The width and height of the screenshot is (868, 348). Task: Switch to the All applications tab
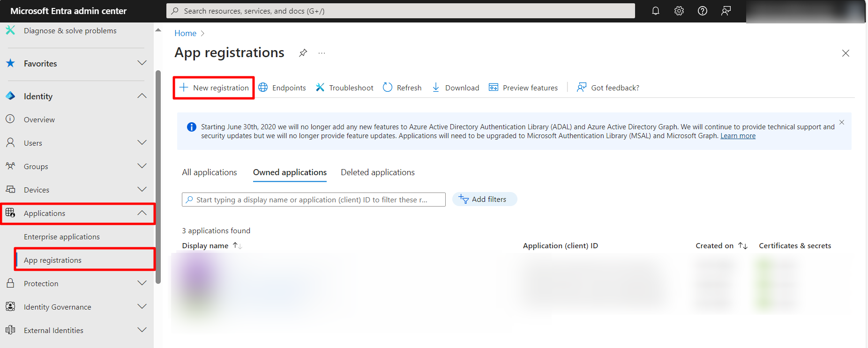pyautogui.click(x=210, y=172)
